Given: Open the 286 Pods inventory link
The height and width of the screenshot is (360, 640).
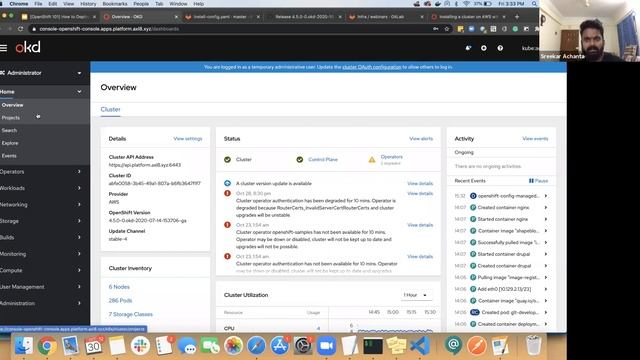Looking at the screenshot, I should coord(120,300).
